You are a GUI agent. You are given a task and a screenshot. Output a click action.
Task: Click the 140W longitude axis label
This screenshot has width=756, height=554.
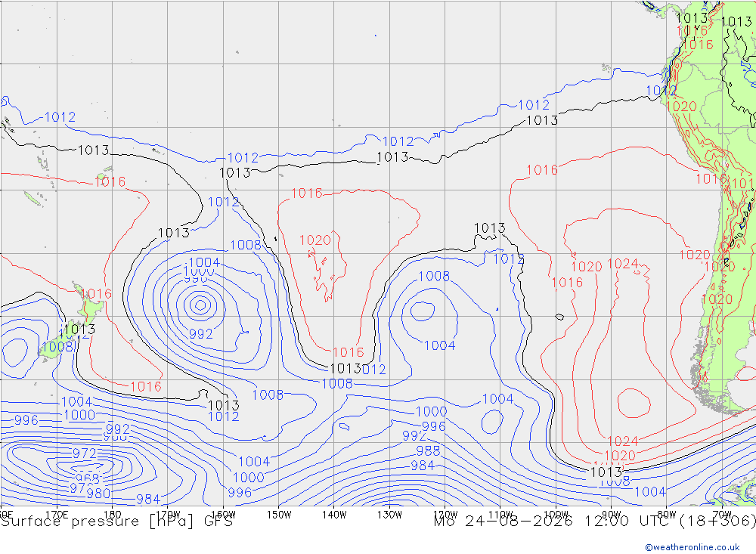[334, 515]
